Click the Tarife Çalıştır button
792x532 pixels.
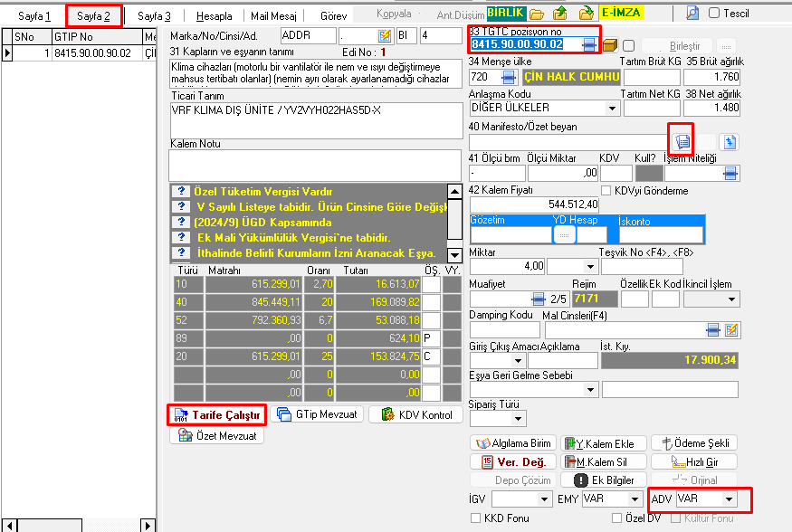tap(216, 415)
